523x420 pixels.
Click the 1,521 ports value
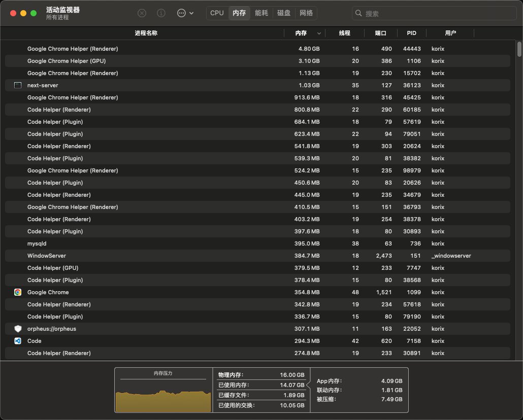pos(383,292)
